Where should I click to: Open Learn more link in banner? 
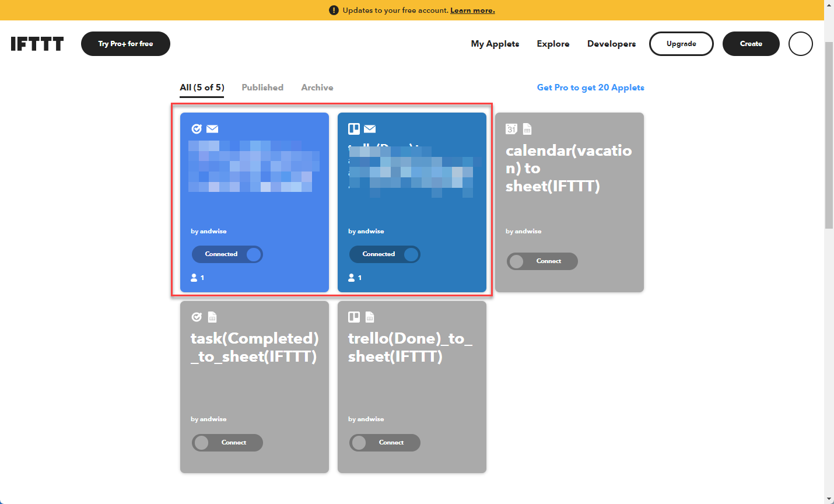pyautogui.click(x=472, y=10)
